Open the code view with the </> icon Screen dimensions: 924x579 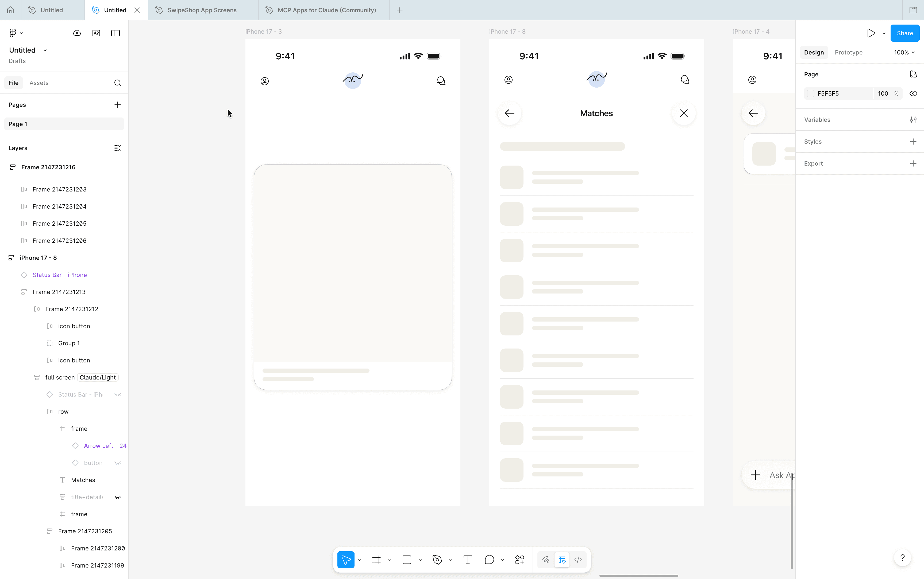click(x=578, y=560)
